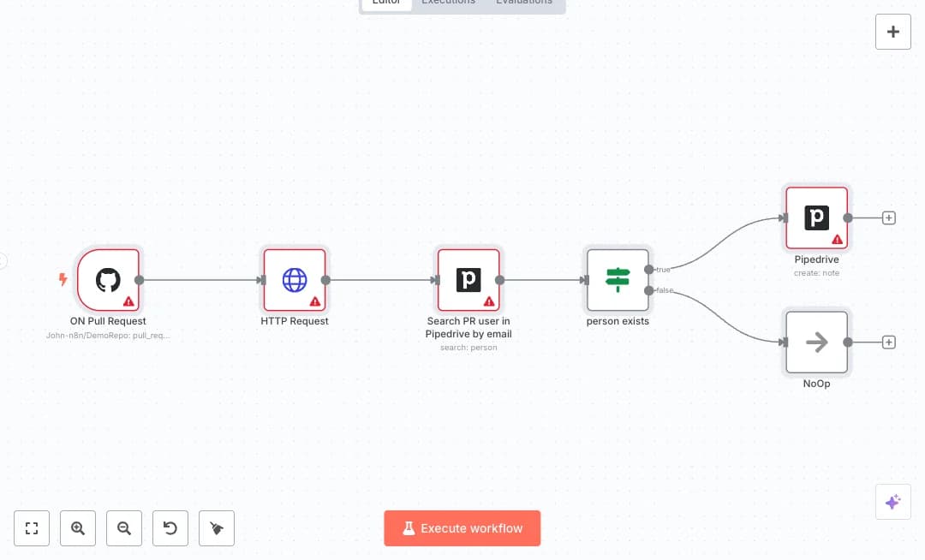Open the Search PR user in Pipedrive node
Image resolution: width=925 pixels, height=560 pixels.
tap(468, 279)
